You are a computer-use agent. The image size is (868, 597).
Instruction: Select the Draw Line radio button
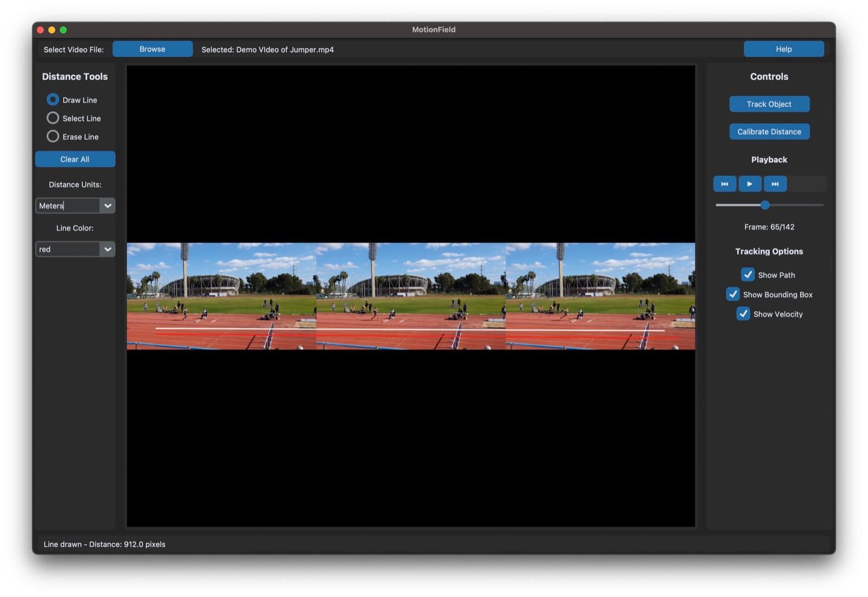coord(53,100)
